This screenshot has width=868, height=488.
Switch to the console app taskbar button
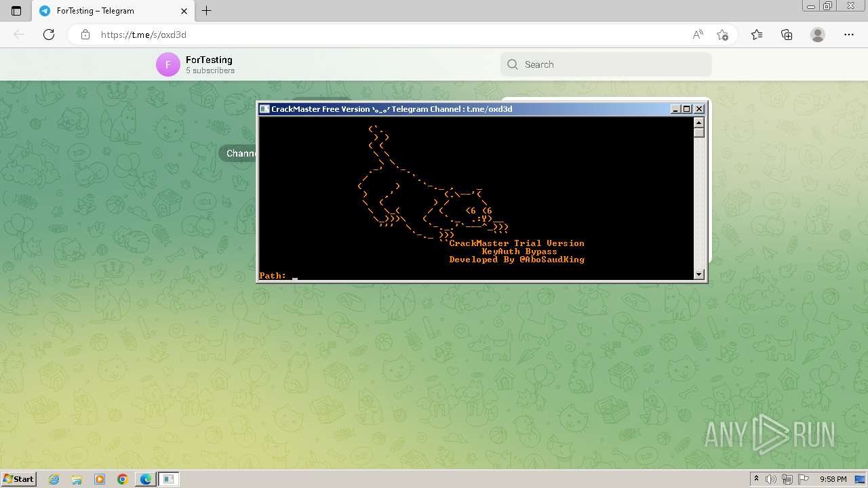tap(169, 479)
